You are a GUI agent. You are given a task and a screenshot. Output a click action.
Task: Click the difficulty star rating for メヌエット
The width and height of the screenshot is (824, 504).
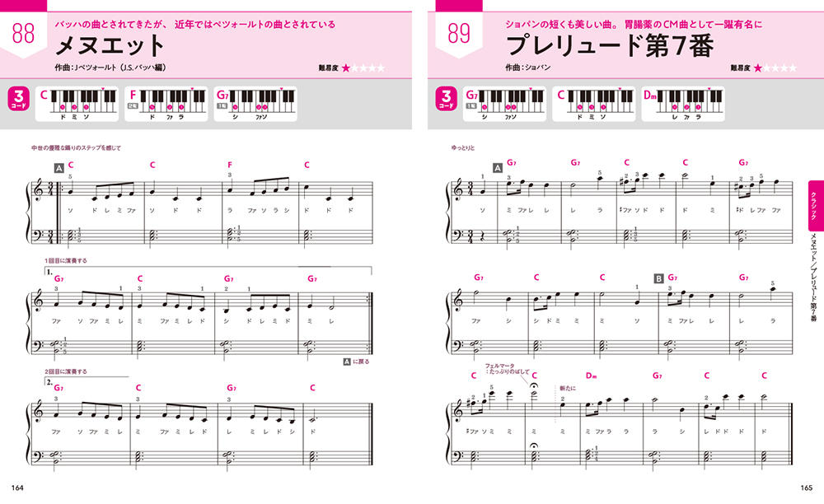point(363,68)
